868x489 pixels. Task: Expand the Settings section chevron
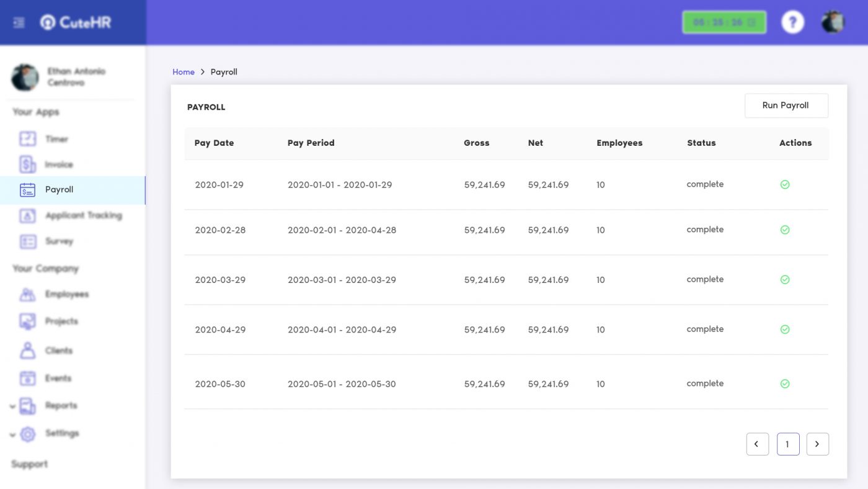coord(12,434)
